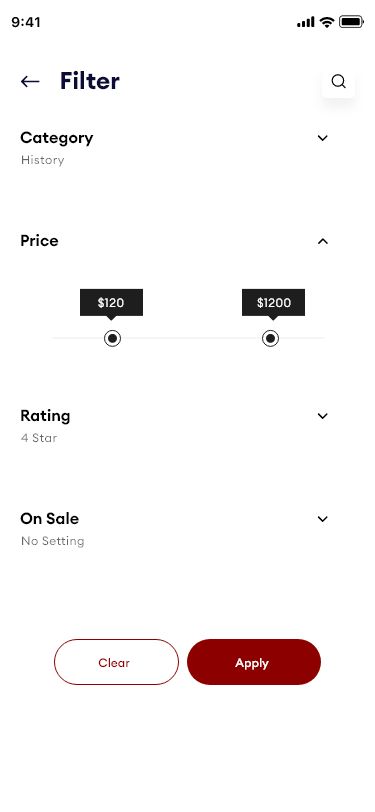Expand the Category chevron
The width and height of the screenshot is (375, 812).
click(x=323, y=138)
